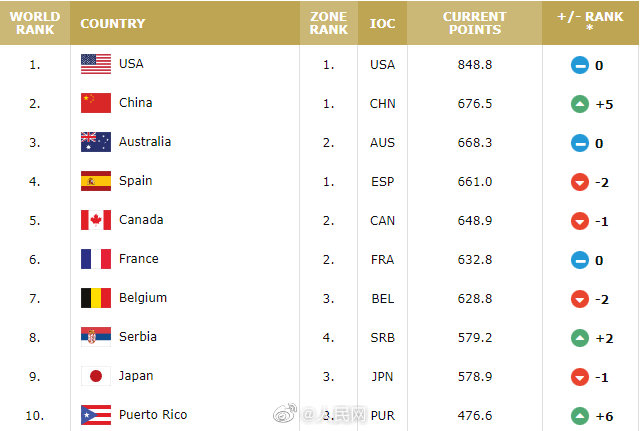This screenshot has width=643, height=431.
Task: Click USA's blue no-change rank indicator
Action: 579,65
